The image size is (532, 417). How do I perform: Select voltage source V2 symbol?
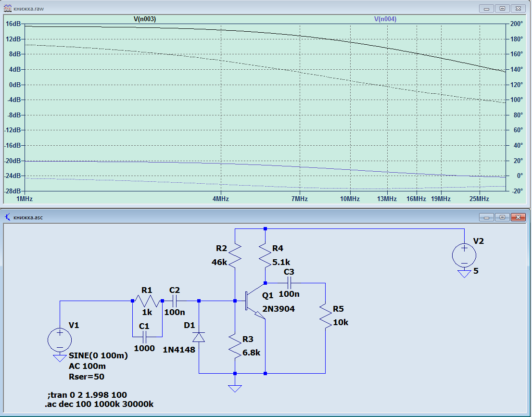click(464, 255)
